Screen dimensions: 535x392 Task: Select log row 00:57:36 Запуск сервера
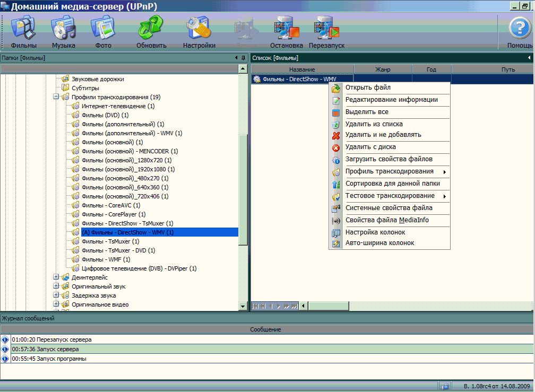click(x=267, y=349)
